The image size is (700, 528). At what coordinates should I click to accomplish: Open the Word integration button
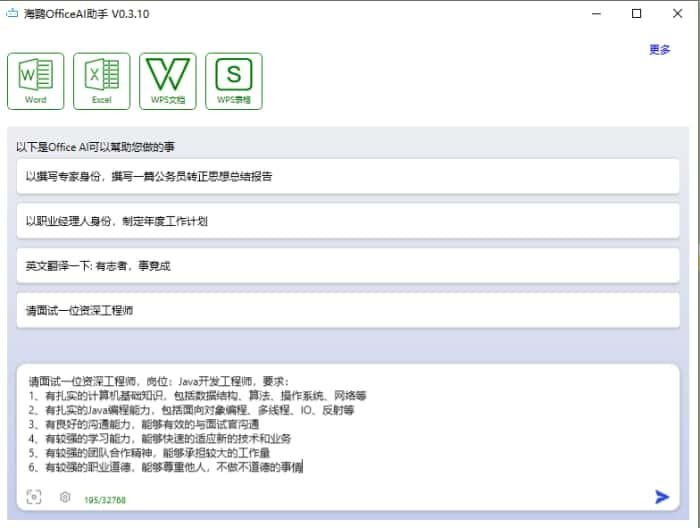click(x=36, y=81)
